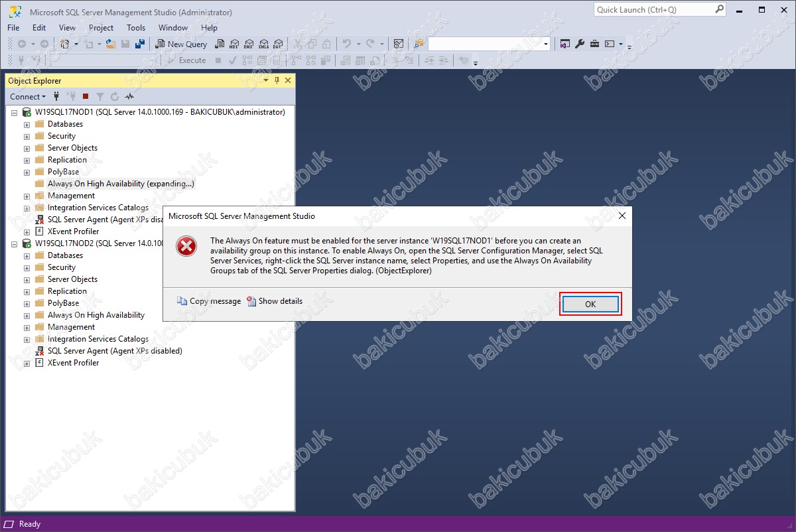The height and width of the screenshot is (532, 796).
Task: Click the Find in Files icon
Action: (419, 44)
